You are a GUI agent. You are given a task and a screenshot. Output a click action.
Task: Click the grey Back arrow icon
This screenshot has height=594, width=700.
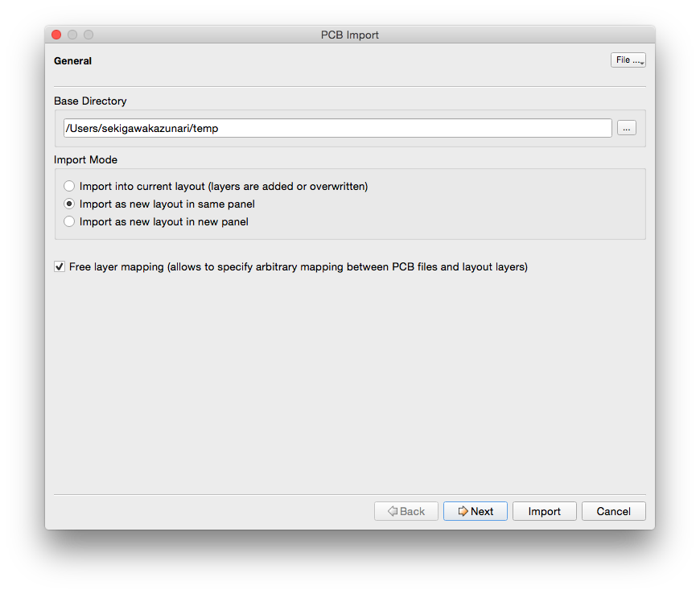point(393,511)
